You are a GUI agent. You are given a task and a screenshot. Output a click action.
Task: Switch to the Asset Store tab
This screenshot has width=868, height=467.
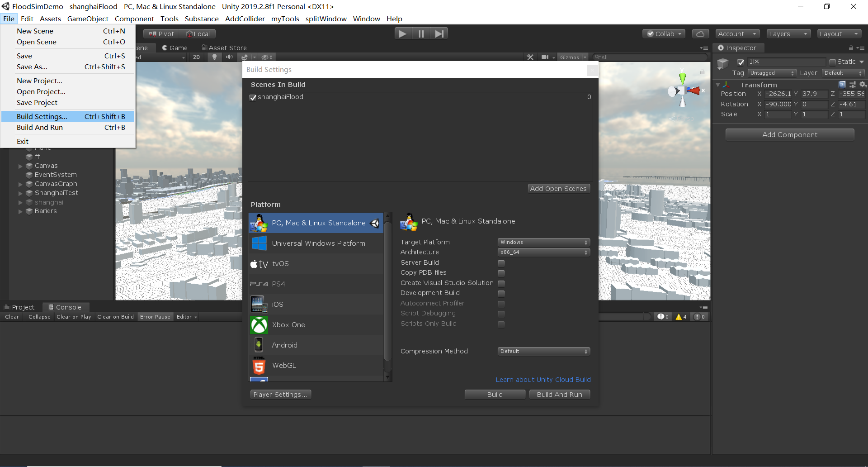[x=224, y=48]
